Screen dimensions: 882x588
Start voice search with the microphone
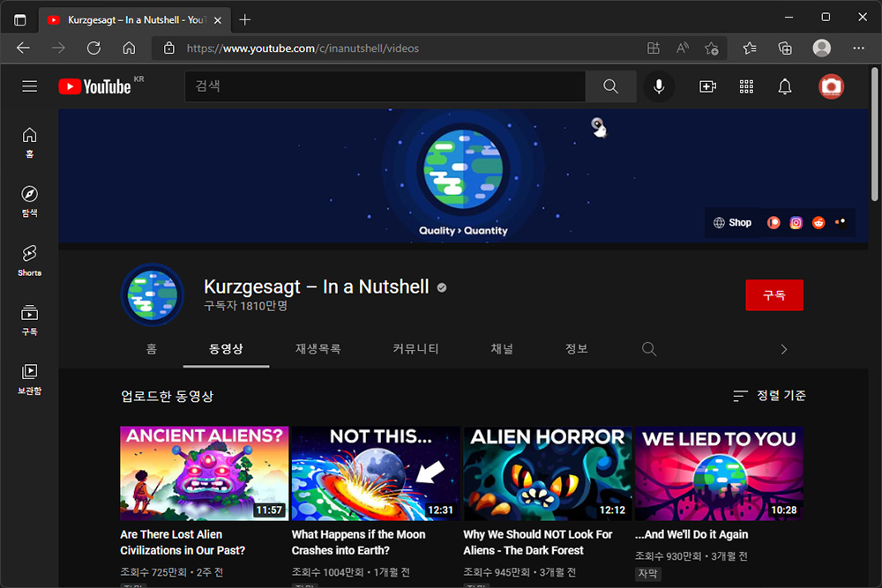(659, 86)
